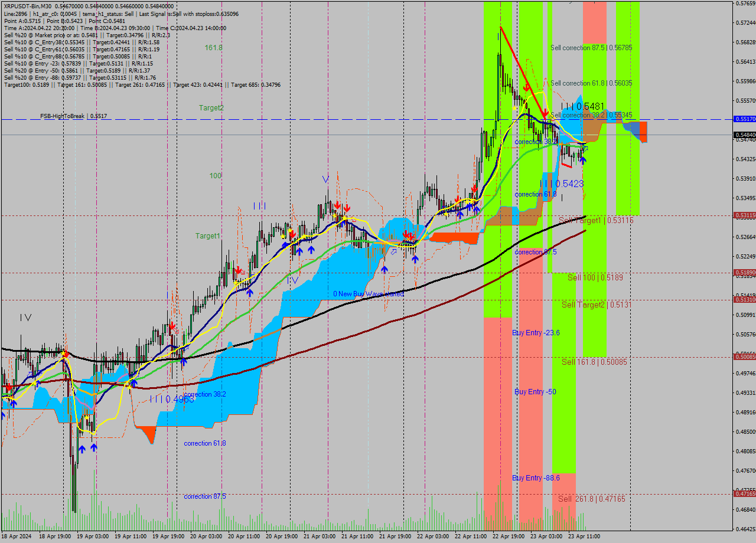Click the Buy Entry -50 label

pyautogui.click(x=535, y=392)
